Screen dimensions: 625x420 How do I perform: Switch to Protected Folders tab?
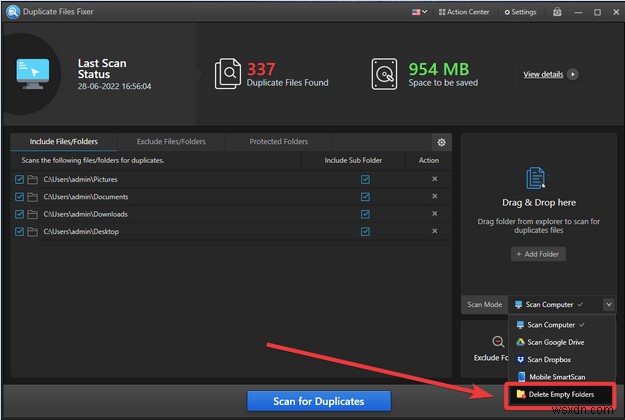(x=279, y=141)
